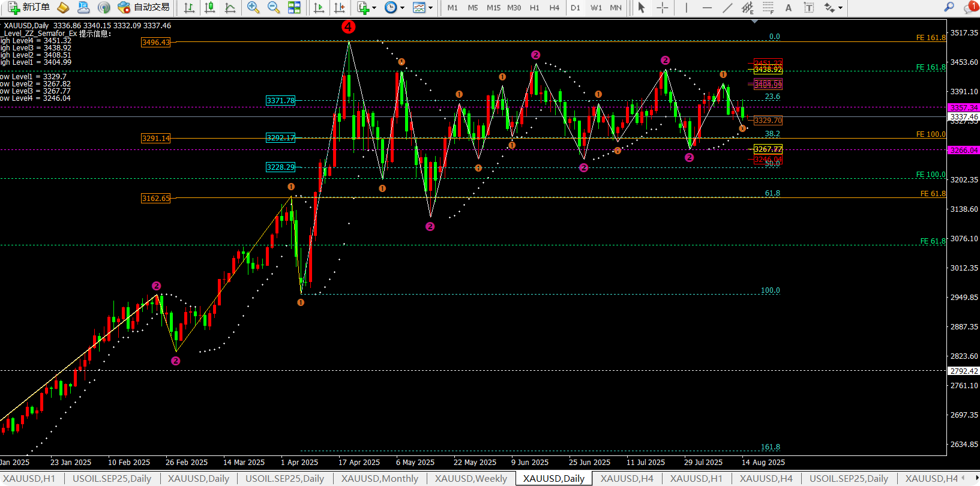980x486 pixels.
Task: Zoom out of the chart
Action: pyautogui.click(x=274, y=8)
